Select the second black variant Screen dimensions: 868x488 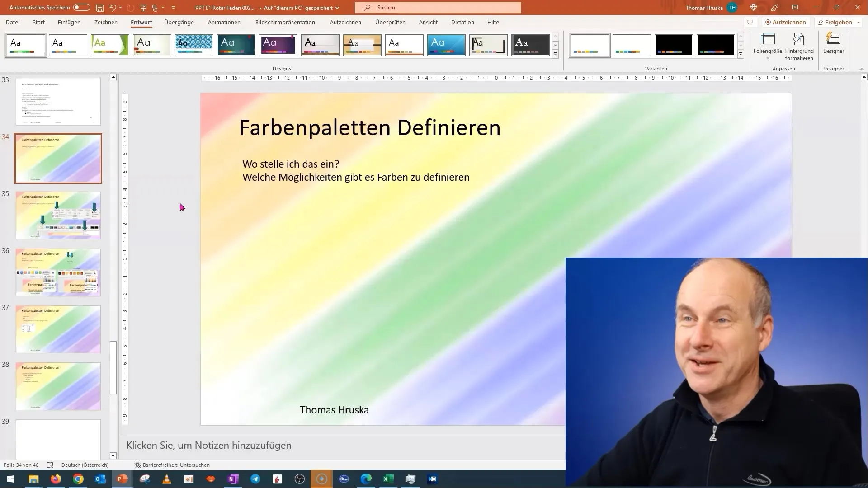(716, 45)
